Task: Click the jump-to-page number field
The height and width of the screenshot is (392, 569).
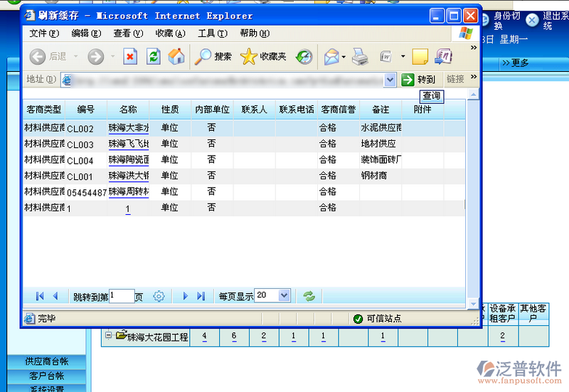Action: (x=122, y=296)
